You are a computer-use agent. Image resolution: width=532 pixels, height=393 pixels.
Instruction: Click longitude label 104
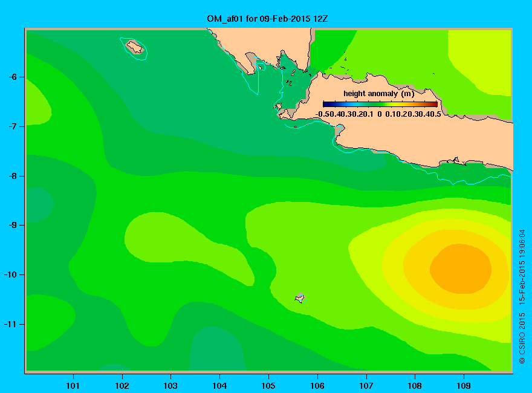coord(219,386)
